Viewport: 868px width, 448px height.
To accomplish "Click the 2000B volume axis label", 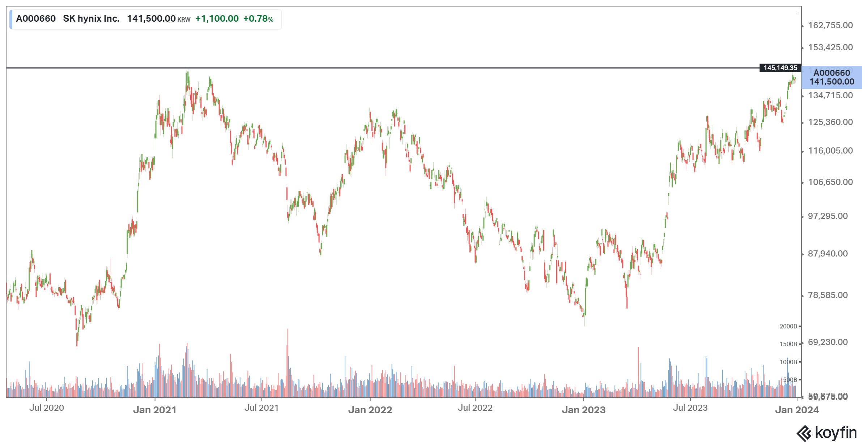I will pyautogui.click(x=788, y=326).
